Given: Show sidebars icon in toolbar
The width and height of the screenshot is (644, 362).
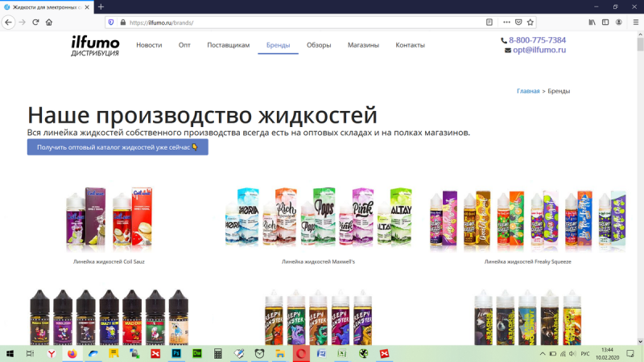Looking at the screenshot, I should [x=605, y=23].
